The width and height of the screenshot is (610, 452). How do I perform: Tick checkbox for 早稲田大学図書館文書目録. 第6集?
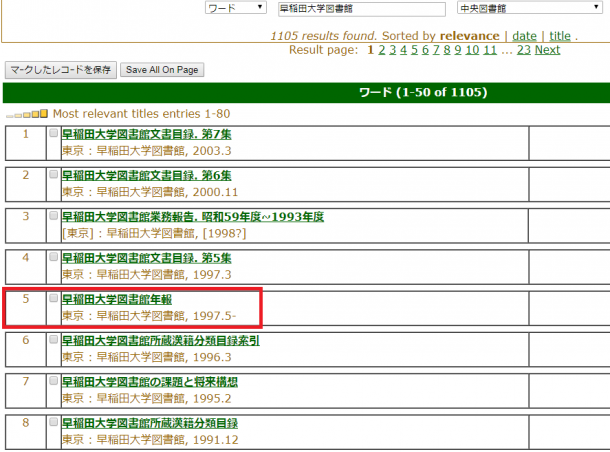[54, 174]
